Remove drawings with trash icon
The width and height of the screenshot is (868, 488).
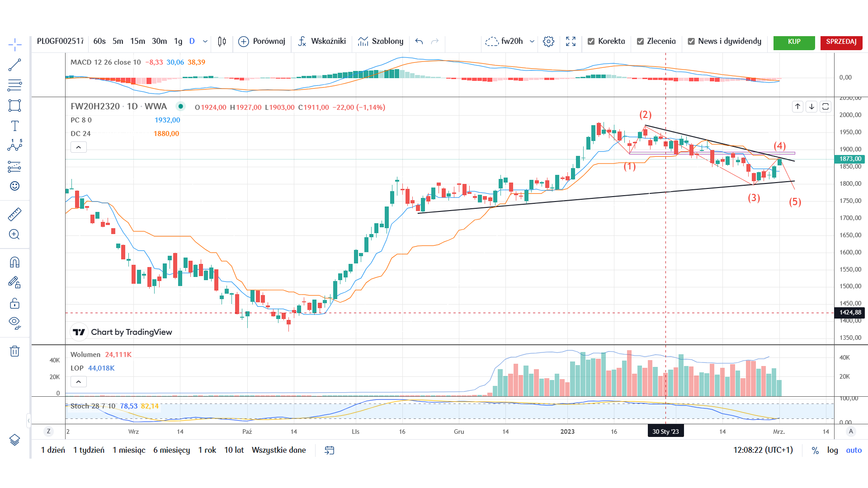(14, 351)
